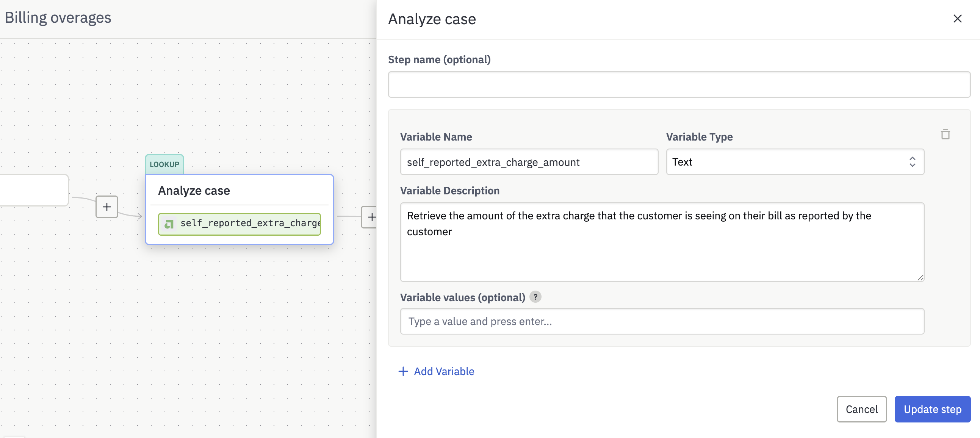Select the Analyze case node on canvas
The width and height of the screenshot is (980, 438).
point(239,210)
